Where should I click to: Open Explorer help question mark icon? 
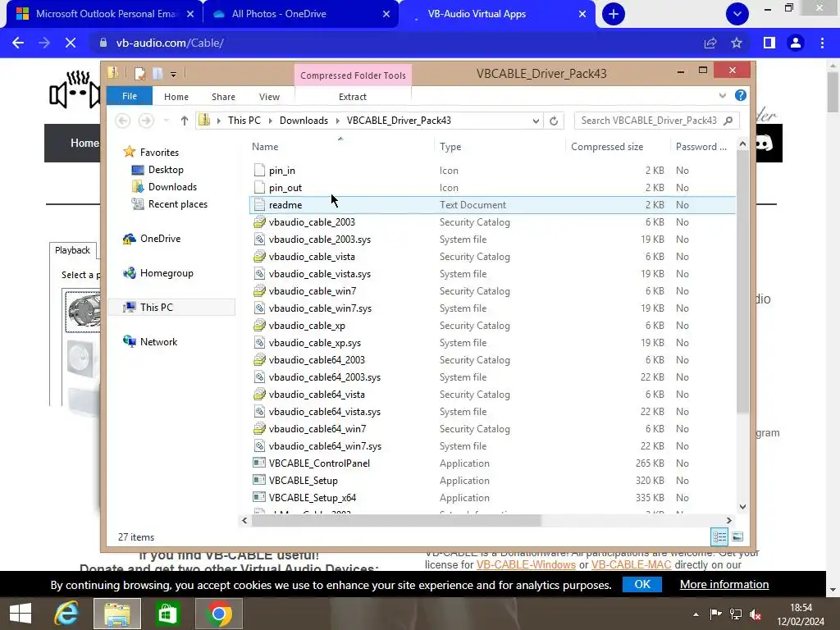(x=741, y=95)
